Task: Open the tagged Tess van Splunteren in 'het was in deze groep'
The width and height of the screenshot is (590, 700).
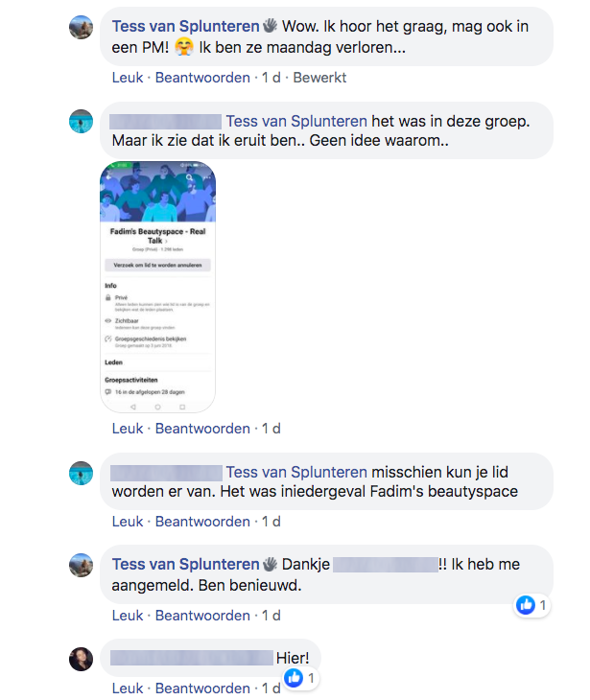Action: pos(296,121)
